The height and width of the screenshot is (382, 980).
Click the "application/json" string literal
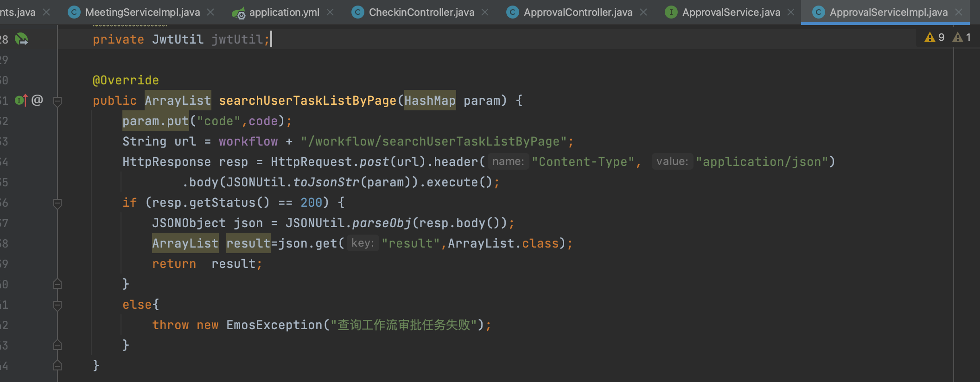coord(762,162)
